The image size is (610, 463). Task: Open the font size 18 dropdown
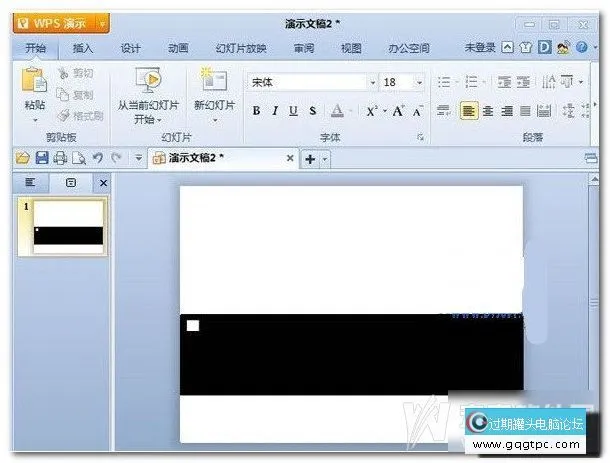419,82
